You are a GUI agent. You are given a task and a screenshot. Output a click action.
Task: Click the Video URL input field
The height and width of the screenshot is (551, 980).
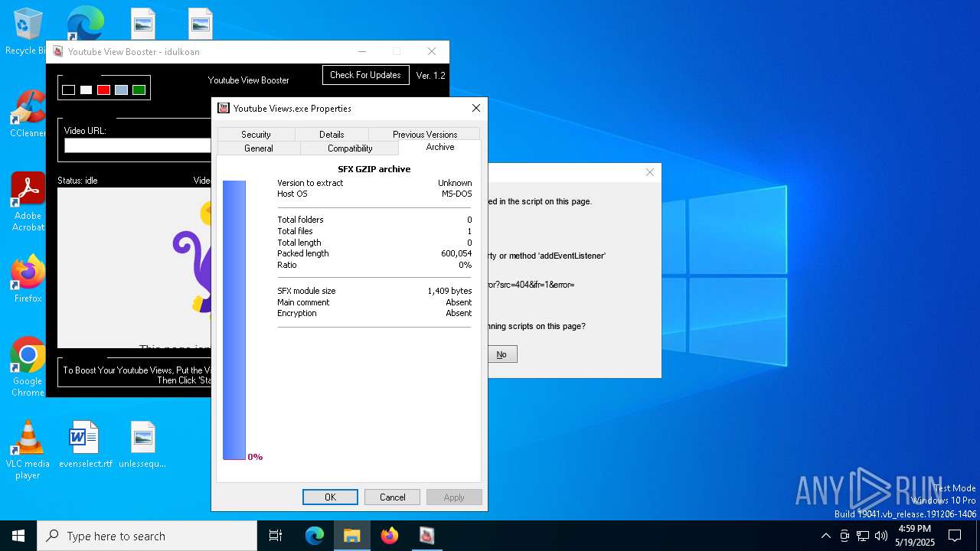coord(138,145)
